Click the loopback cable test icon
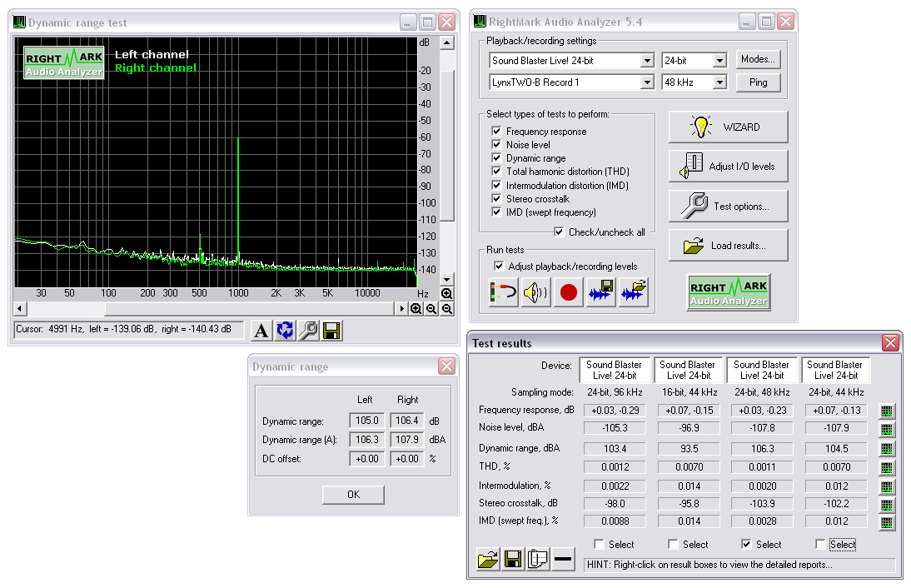Screen dimensions: 911x588 (503, 292)
